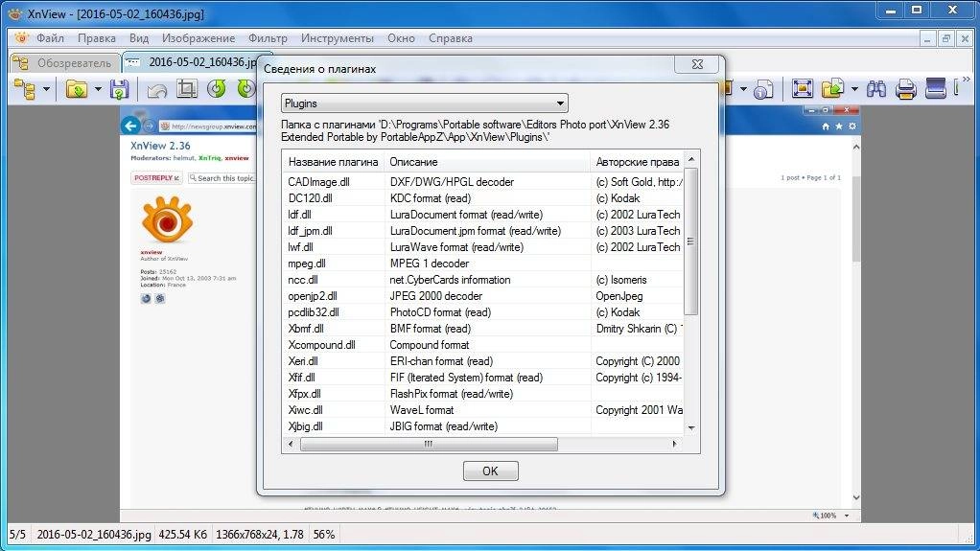Expand dropdown arrow next to browser tree icon

(46, 89)
